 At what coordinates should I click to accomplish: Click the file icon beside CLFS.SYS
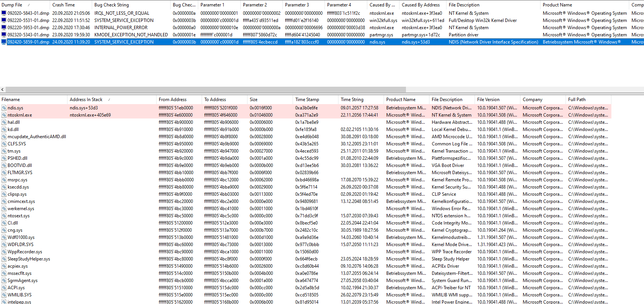coord(4,144)
